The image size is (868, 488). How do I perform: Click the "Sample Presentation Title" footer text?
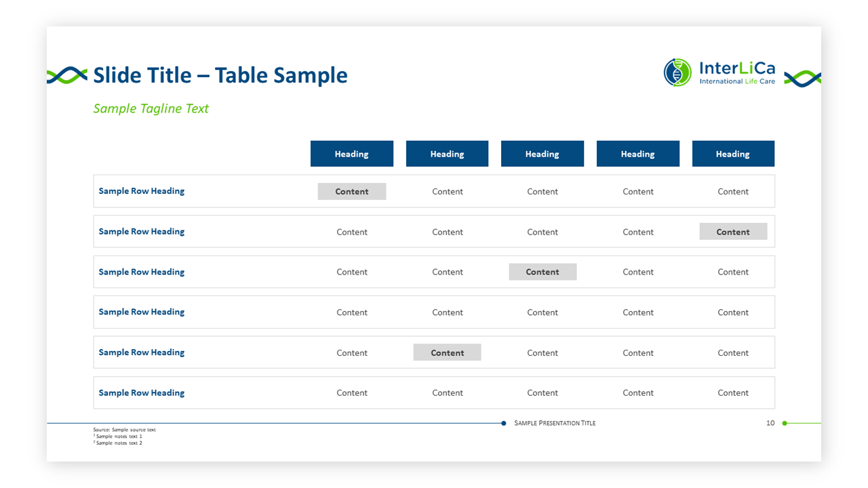pos(555,423)
